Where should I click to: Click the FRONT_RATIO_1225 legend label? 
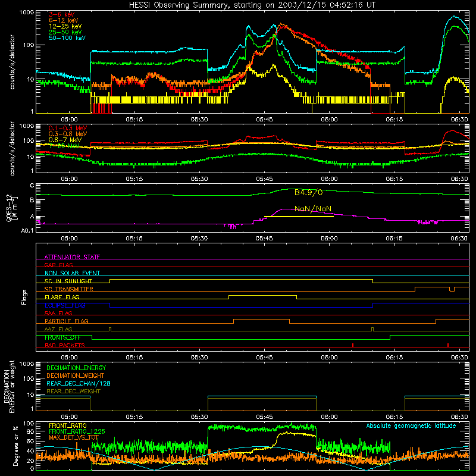click(x=77, y=431)
